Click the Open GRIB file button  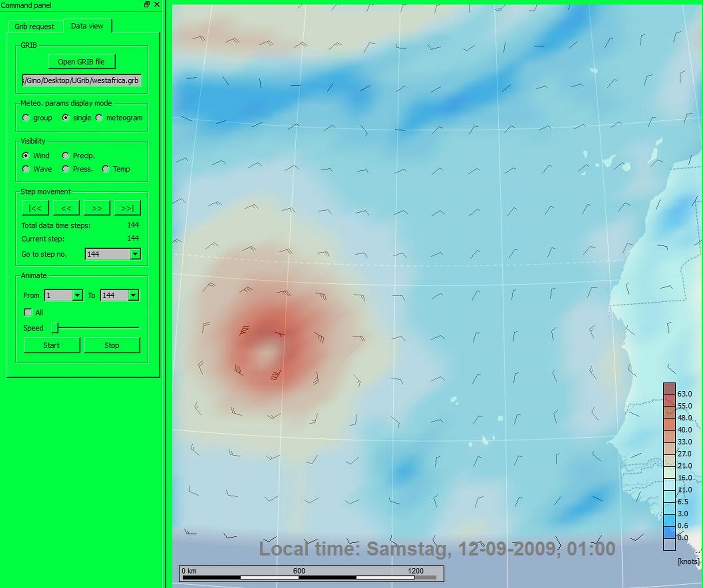tap(81, 62)
